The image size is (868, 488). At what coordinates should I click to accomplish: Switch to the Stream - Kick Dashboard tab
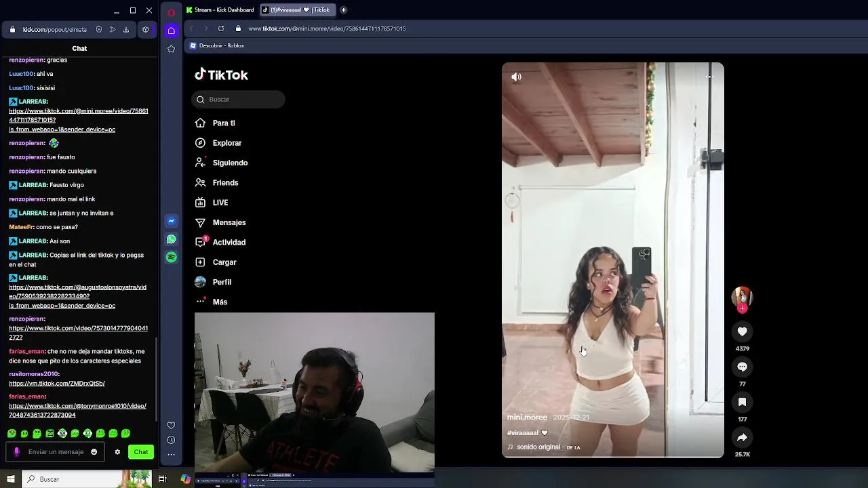220,10
